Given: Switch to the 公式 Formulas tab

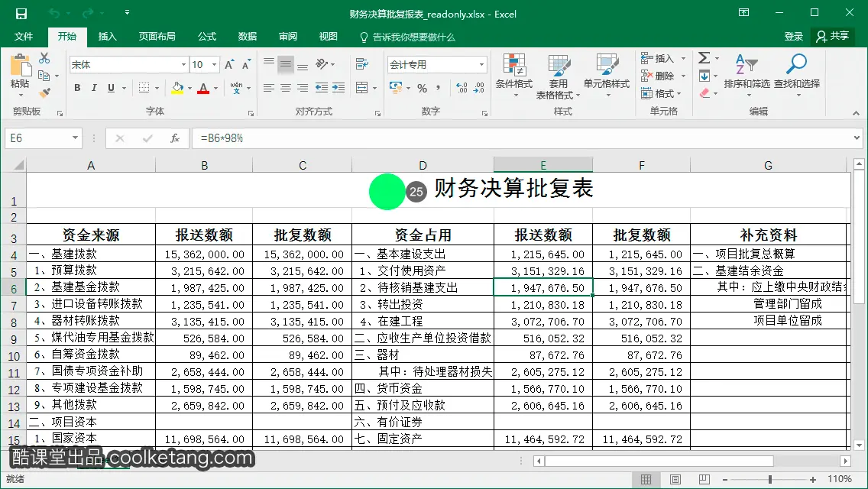Looking at the screenshot, I should (x=207, y=37).
